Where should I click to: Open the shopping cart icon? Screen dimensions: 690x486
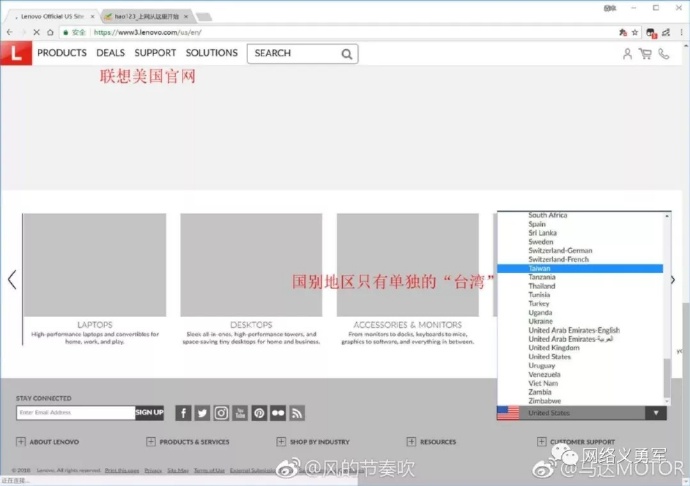pos(645,54)
